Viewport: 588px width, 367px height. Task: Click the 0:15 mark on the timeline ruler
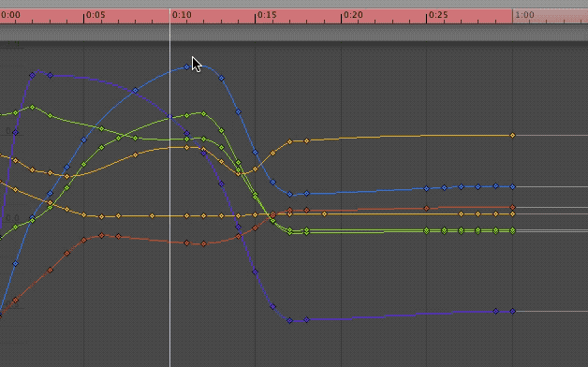point(267,15)
